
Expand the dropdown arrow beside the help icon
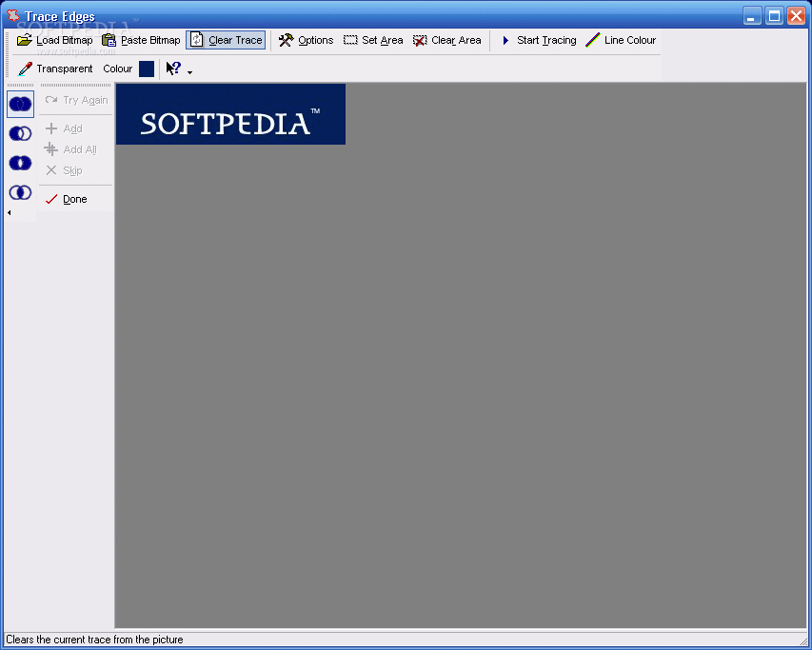pos(189,72)
